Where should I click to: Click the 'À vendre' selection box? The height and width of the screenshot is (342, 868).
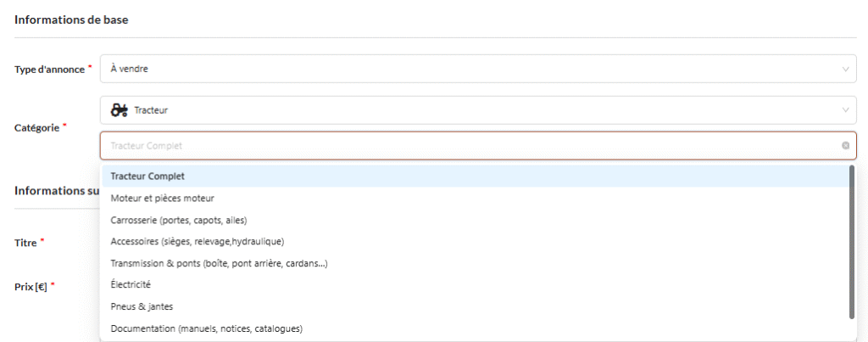coord(475,69)
